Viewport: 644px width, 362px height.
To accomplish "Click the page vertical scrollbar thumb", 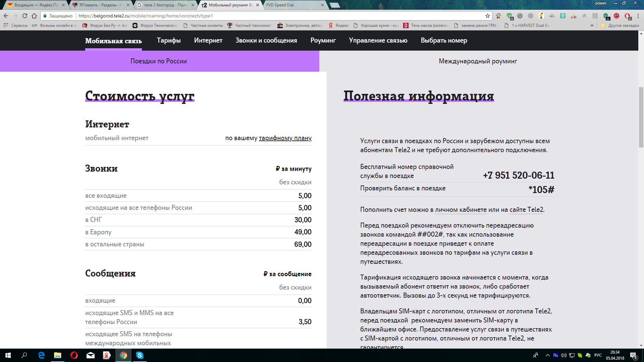I will click(641, 117).
